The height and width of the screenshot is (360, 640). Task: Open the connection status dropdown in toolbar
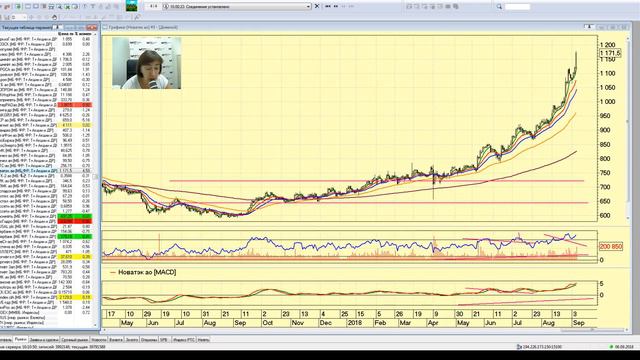coord(237,7)
